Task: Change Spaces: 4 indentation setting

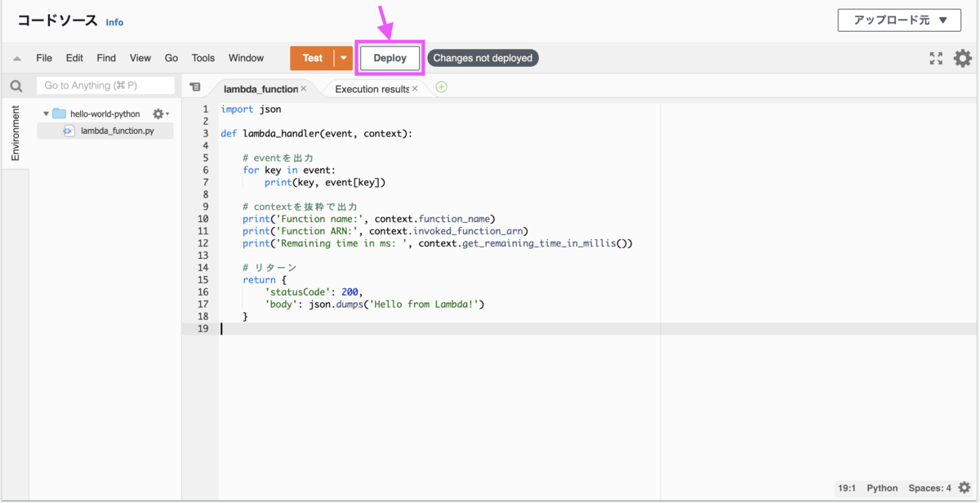Action: 929,488
